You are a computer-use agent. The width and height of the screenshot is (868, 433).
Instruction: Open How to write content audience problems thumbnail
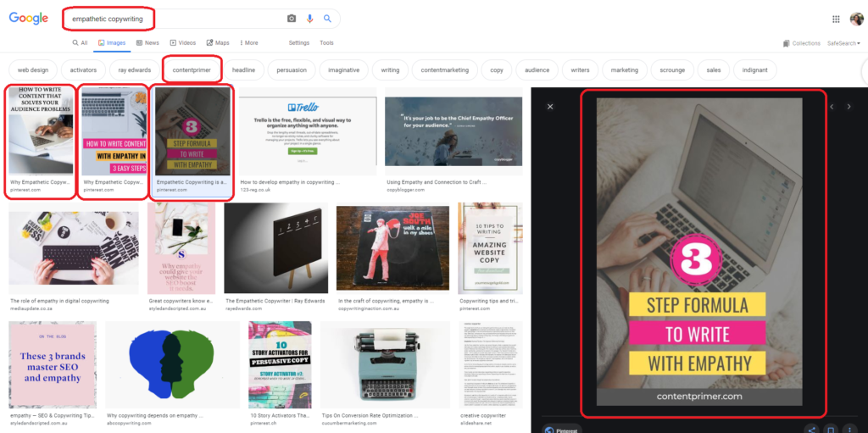pos(41,131)
